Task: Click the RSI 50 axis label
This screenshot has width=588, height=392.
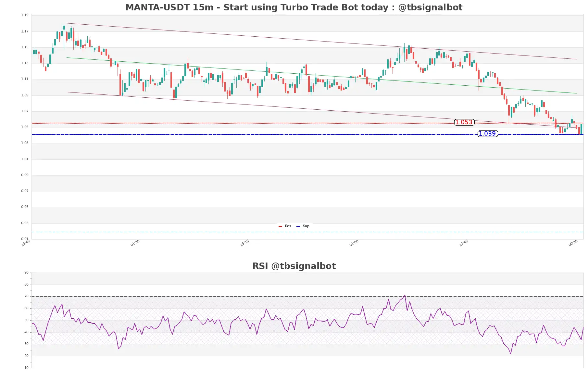Action: point(26,320)
